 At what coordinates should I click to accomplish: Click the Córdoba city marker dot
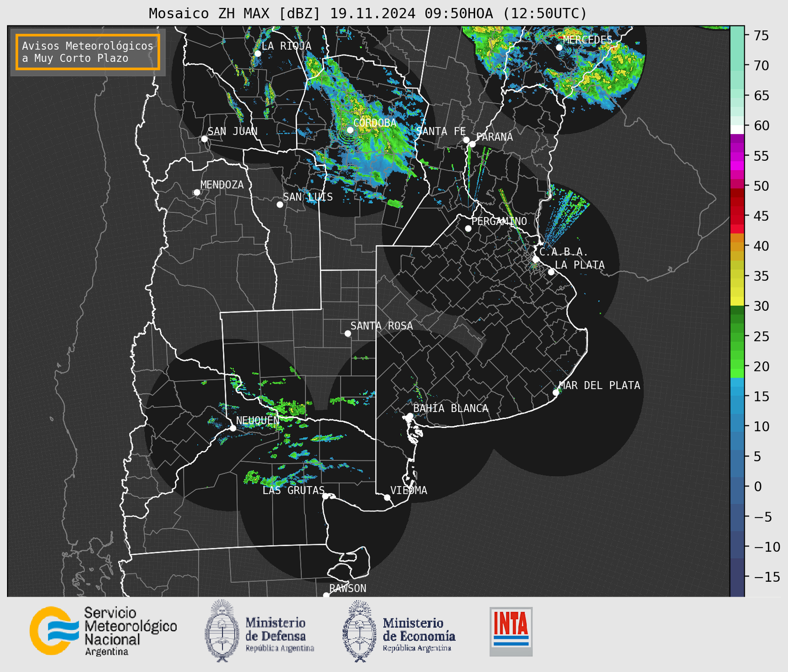(x=350, y=130)
